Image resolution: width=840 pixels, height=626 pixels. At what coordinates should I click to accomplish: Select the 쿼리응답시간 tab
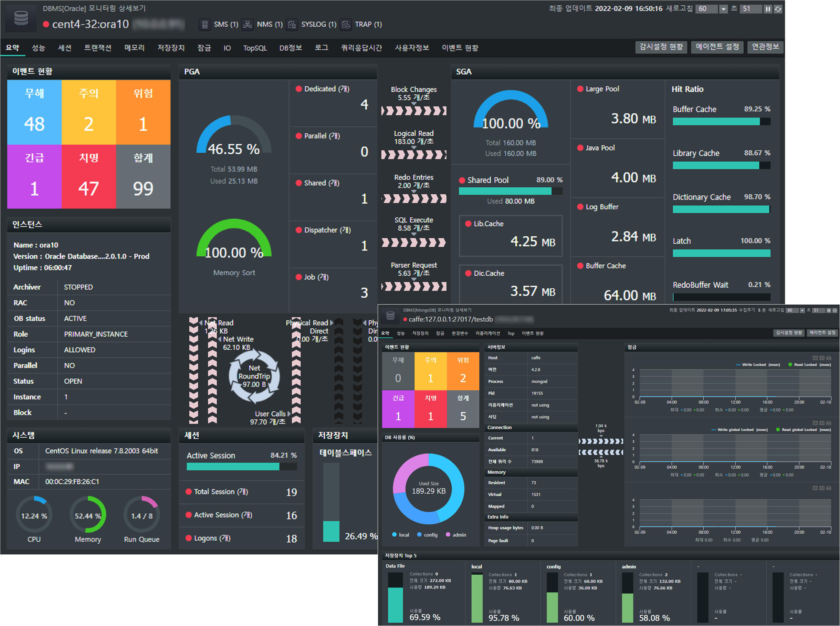pos(361,48)
